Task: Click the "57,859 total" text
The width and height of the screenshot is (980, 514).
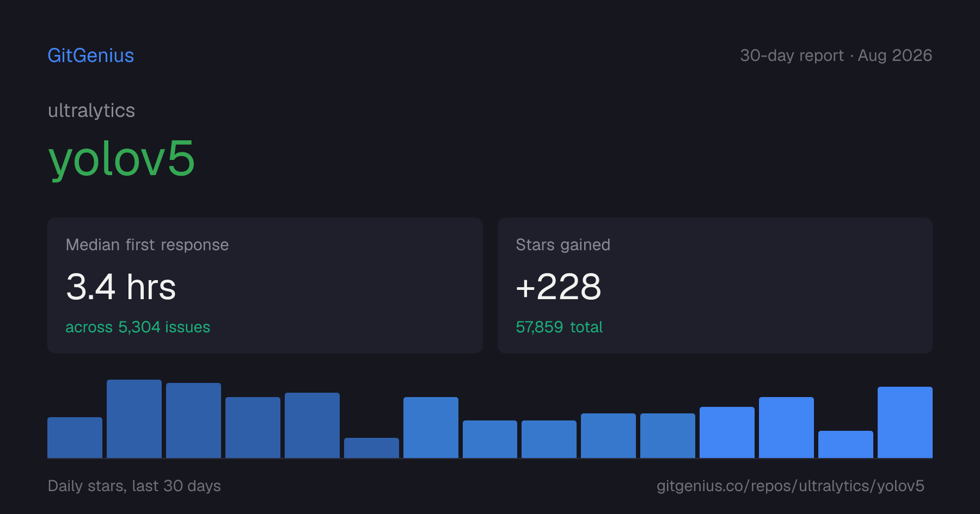Action: [559, 327]
